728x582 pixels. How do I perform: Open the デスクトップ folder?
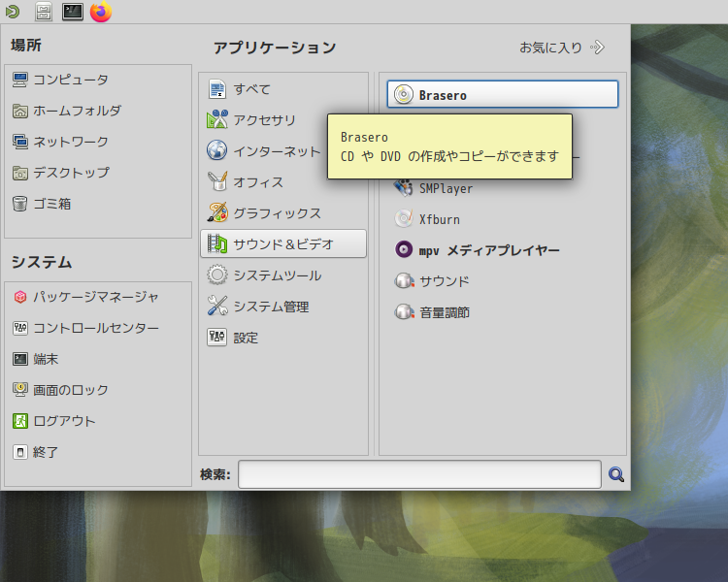pos(61,173)
